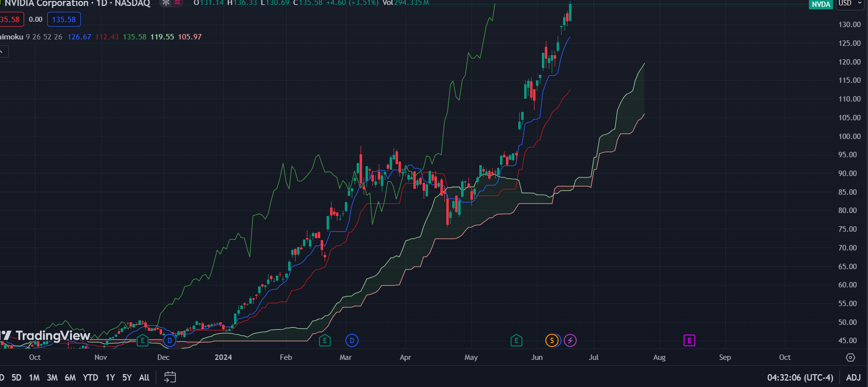
Task: Click the Feb label on time axis
Action: click(286, 357)
